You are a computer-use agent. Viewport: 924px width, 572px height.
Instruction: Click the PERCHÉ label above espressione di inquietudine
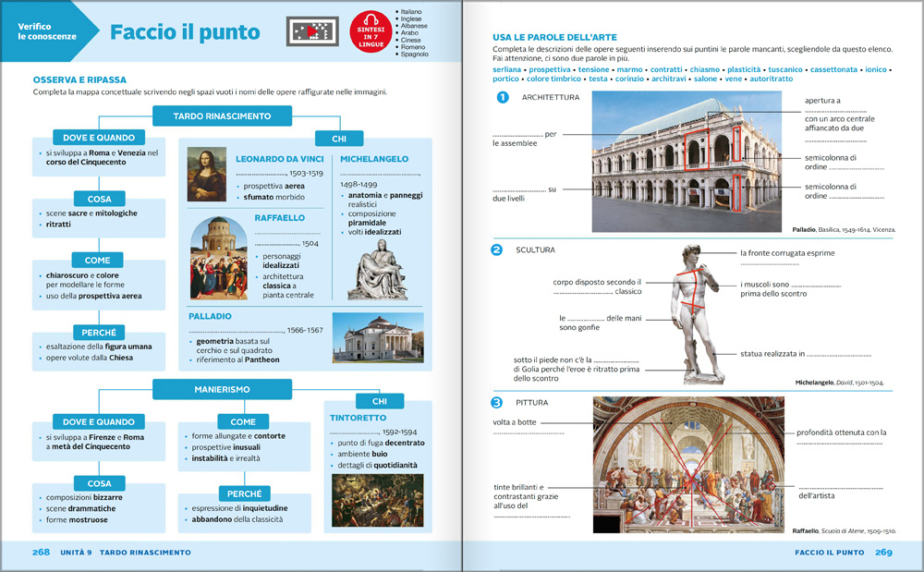point(245,493)
